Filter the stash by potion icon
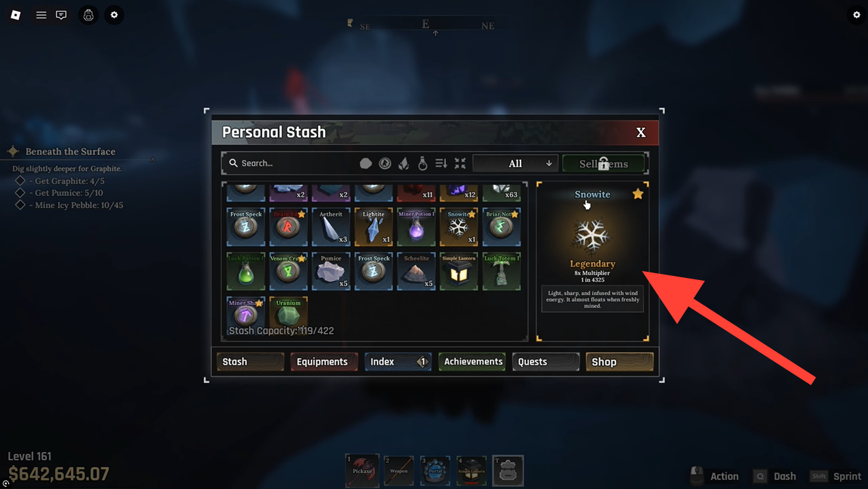This screenshot has width=868, height=489. tap(423, 163)
